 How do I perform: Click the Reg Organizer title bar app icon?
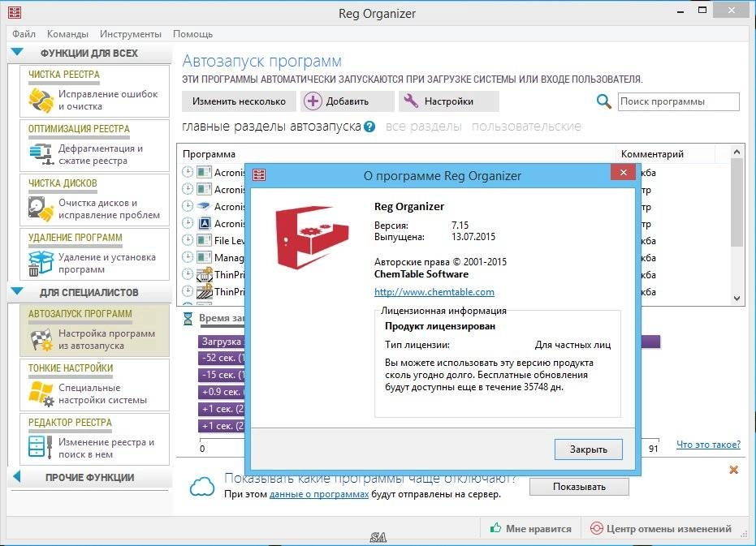click(15, 12)
